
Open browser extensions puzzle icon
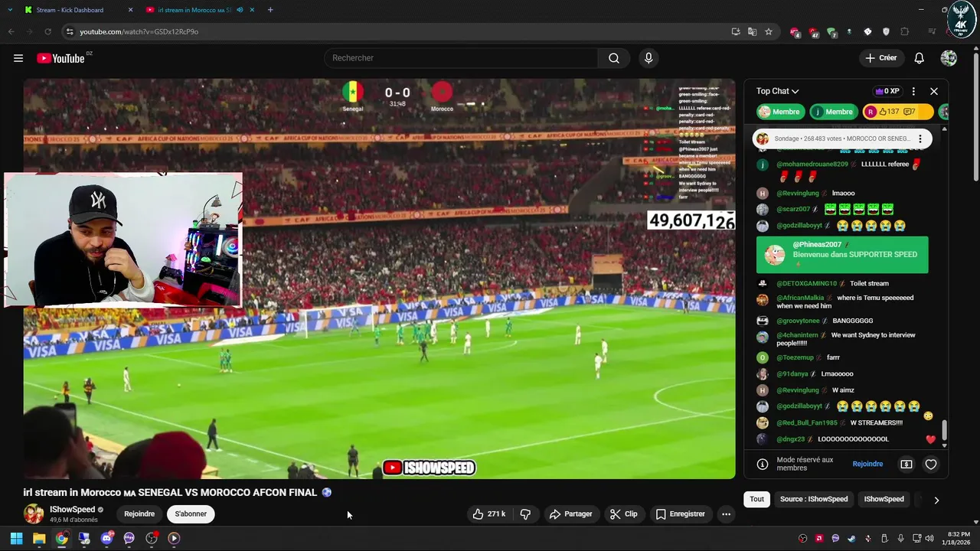[904, 31]
